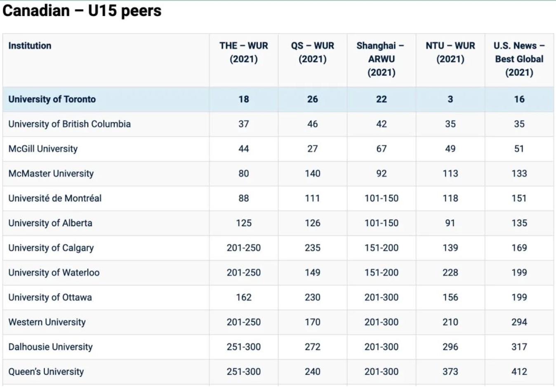This screenshot has height=392, width=556.
Task: Click the Shanghai – ARWU (2021) header
Action: tap(381, 59)
